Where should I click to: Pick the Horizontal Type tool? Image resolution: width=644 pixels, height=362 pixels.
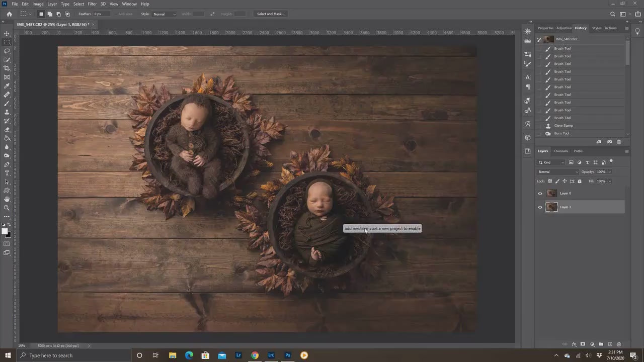coord(7,172)
